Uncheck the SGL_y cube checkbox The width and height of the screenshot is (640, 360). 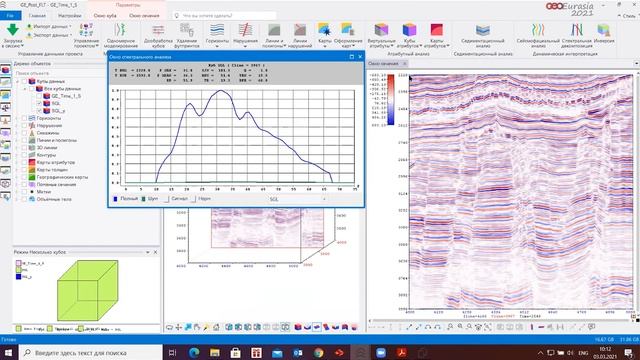click(39, 111)
